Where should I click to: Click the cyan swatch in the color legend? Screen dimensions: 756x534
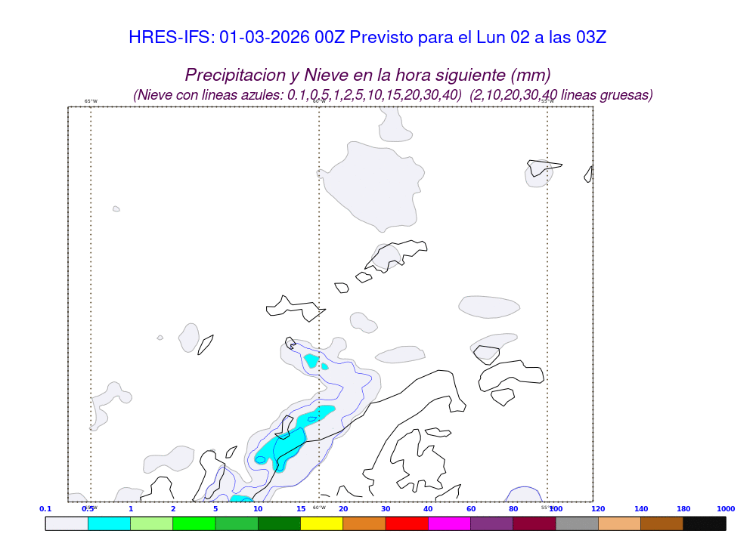tap(109, 523)
